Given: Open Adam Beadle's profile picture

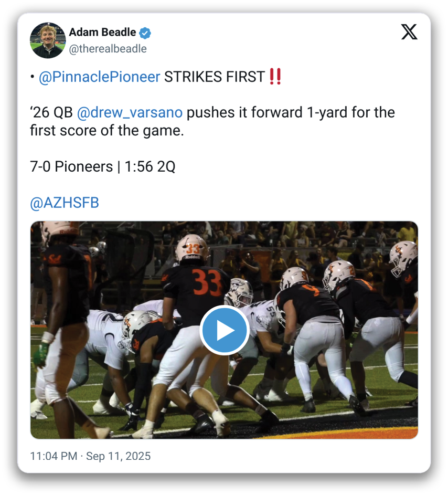Looking at the screenshot, I should pos(48,40).
